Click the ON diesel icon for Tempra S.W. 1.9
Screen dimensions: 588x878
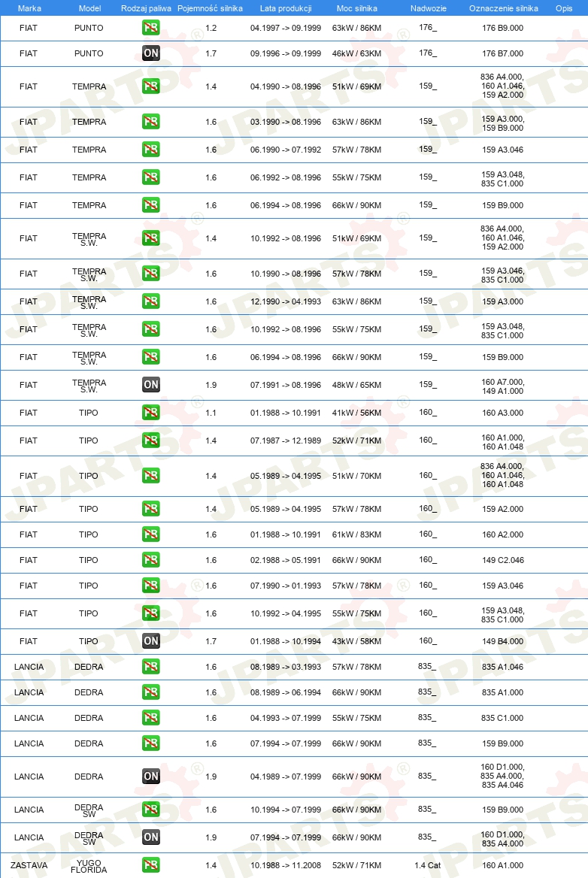(150, 385)
